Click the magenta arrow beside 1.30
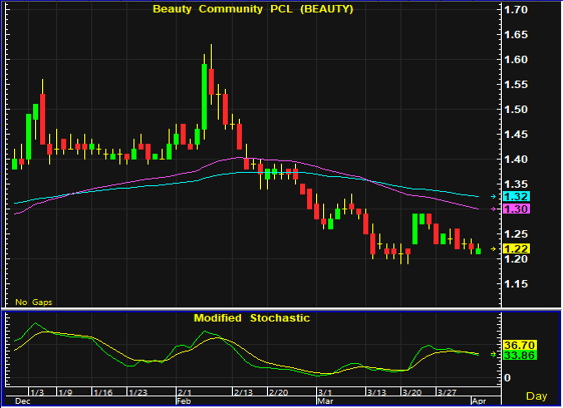The width and height of the screenshot is (563, 408). point(493,209)
